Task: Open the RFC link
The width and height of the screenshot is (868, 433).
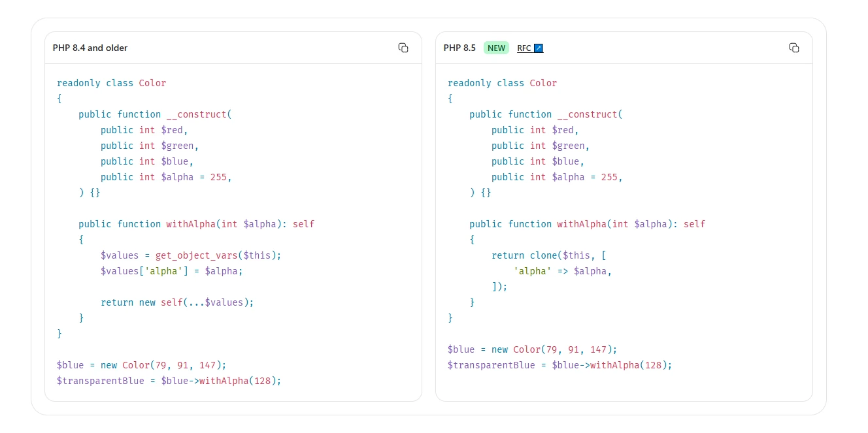Action: point(524,48)
